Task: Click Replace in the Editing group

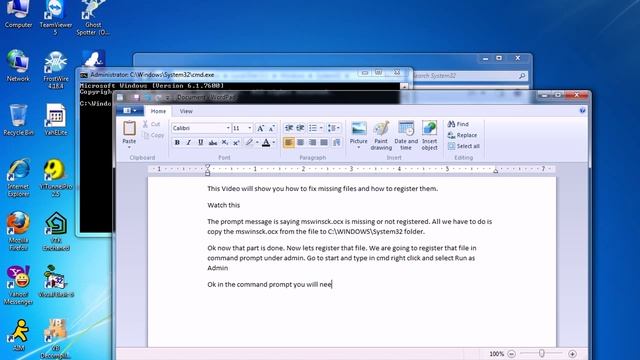Action: (462, 135)
